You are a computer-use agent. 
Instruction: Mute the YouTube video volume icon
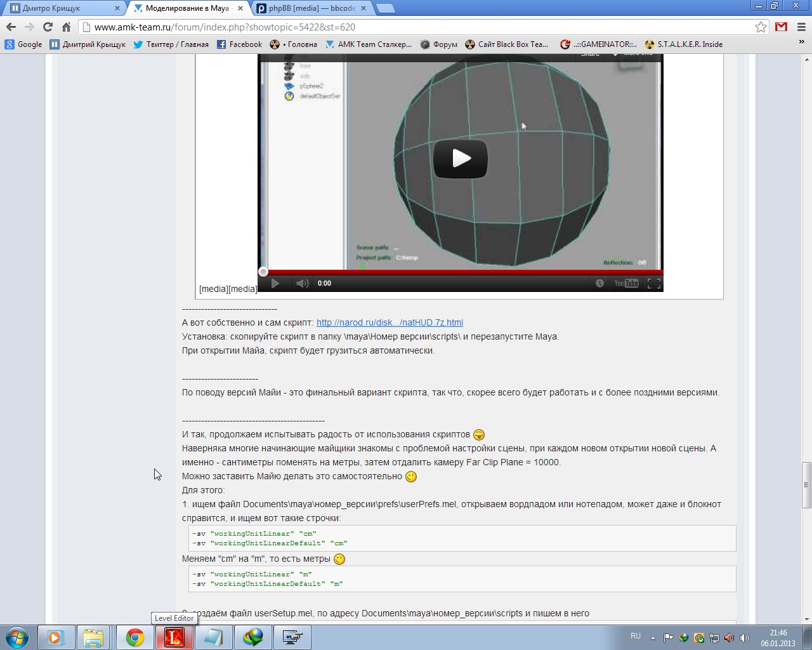(x=302, y=283)
